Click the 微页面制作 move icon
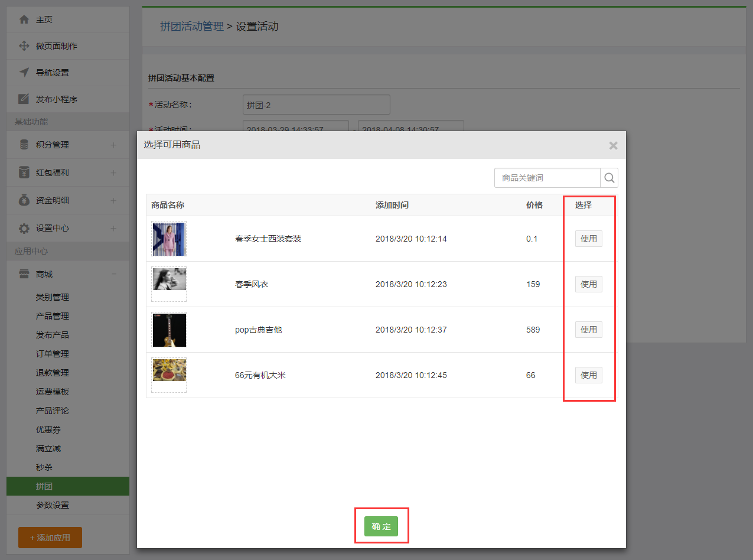This screenshot has height=560, width=753. [24, 46]
